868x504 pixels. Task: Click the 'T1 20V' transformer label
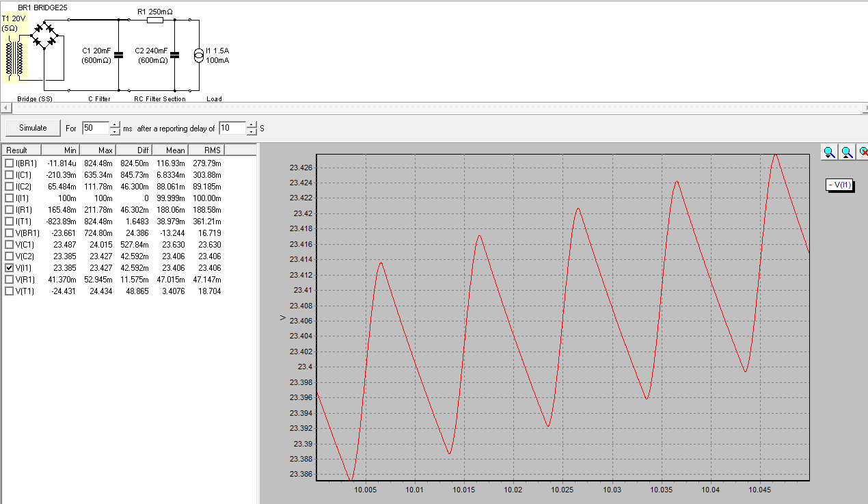14,19
